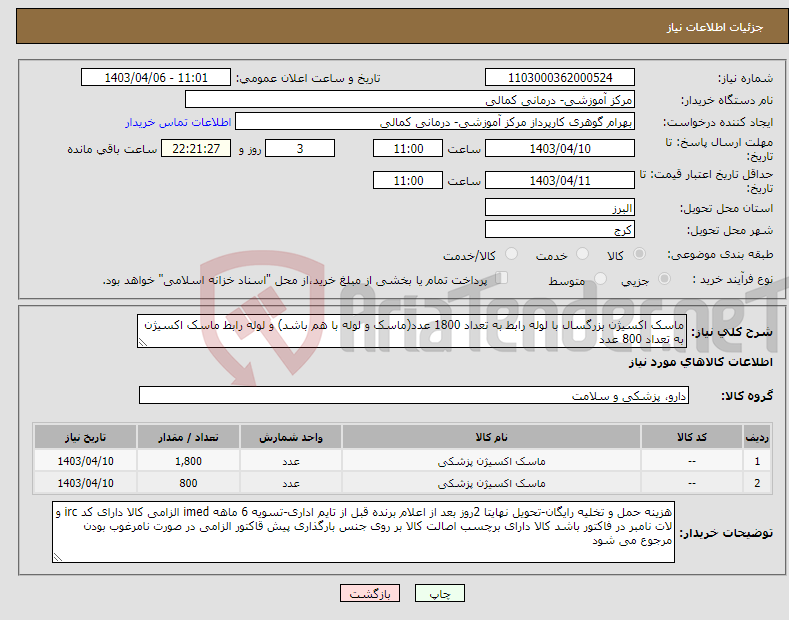The height and width of the screenshot is (620, 789).
Task: Click row 1 unit cell عدد
Action: (291, 461)
